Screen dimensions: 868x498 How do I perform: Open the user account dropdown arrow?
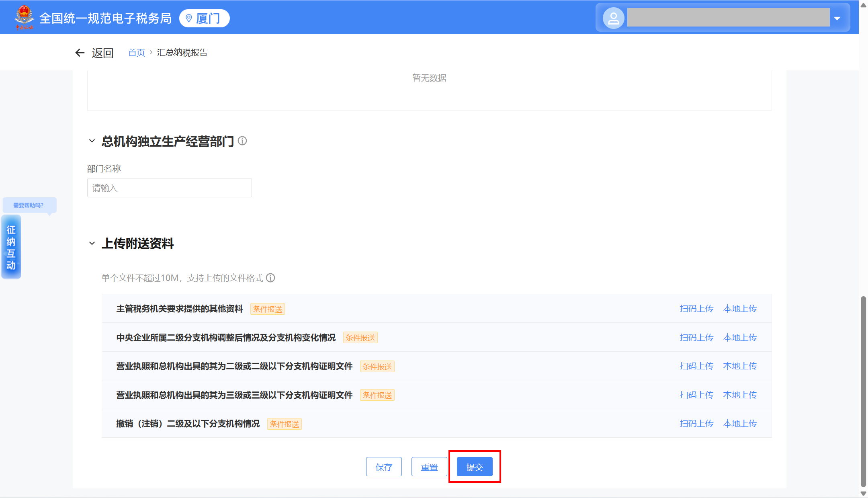(x=837, y=18)
